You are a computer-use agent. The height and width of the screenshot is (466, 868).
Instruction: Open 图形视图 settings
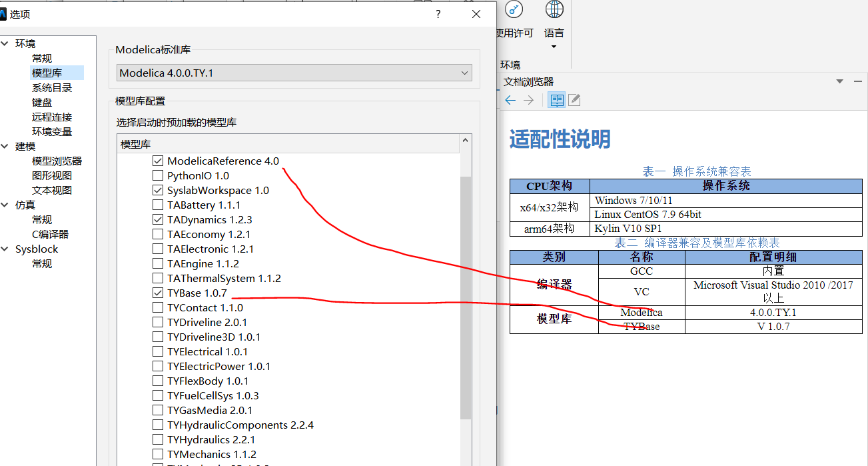pyautogui.click(x=52, y=175)
